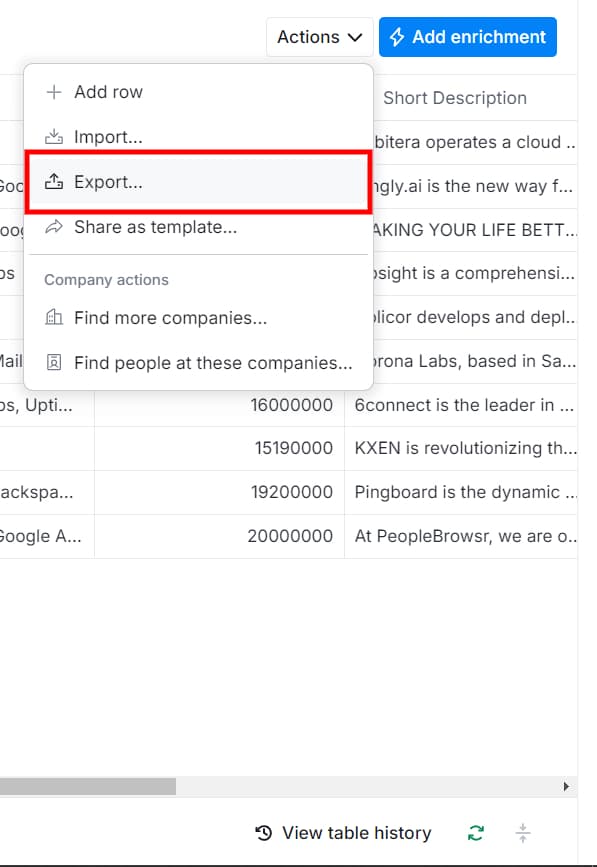Click the chevron on the Actions button
The image size is (597, 867).
pyautogui.click(x=353, y=37)
